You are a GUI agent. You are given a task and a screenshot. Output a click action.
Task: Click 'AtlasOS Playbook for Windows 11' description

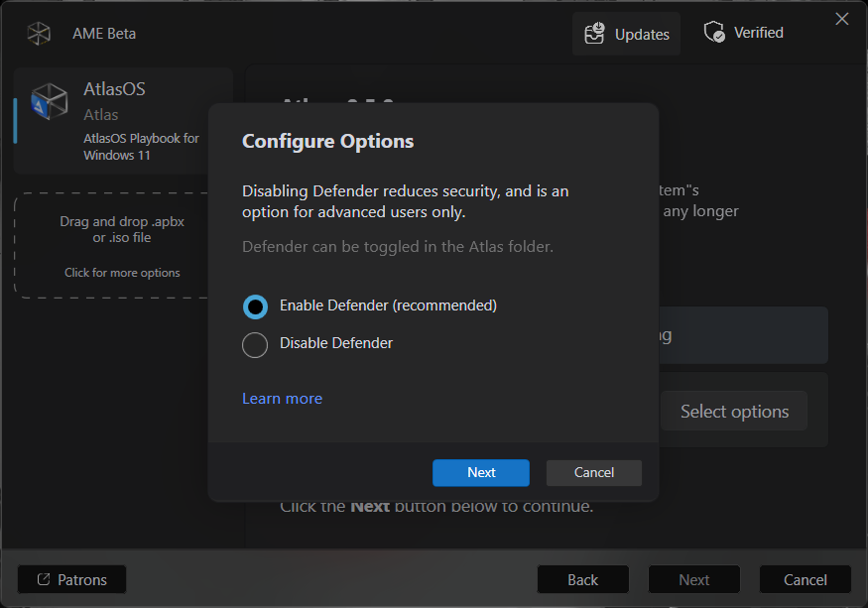[x=141, y=147]
